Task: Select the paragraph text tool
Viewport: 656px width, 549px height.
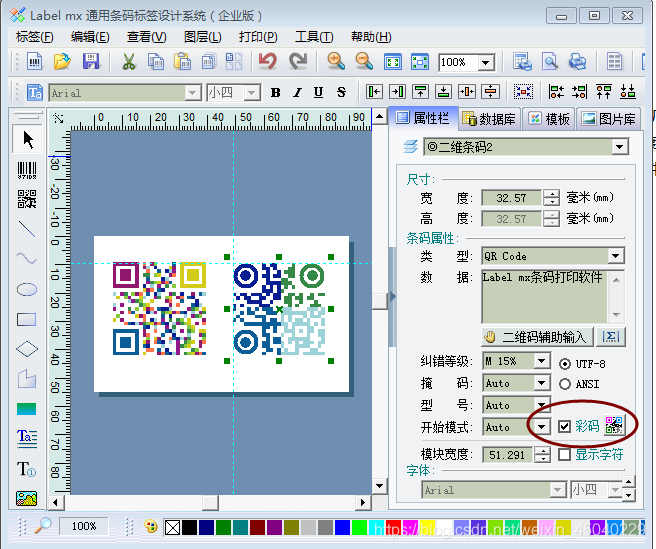Action: click(27, 439)
